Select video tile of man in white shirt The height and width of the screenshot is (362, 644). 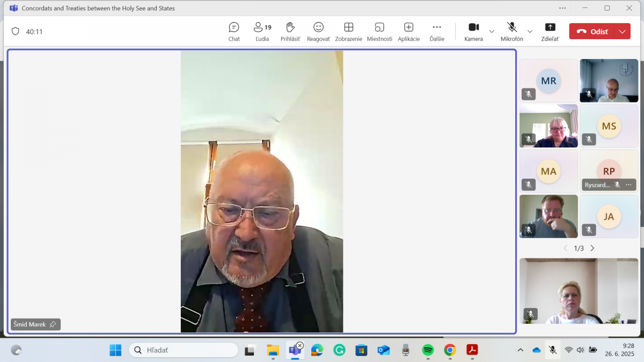pyautogui.click(x=609, y=80)
